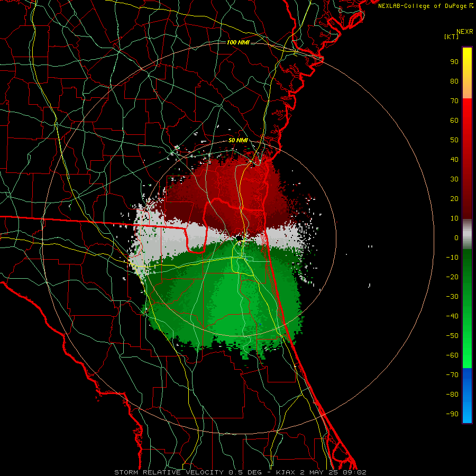The width and height of the screenshot is (476, 476).
Task: Click the "20" positive scale value
Action: coord(454,198)
